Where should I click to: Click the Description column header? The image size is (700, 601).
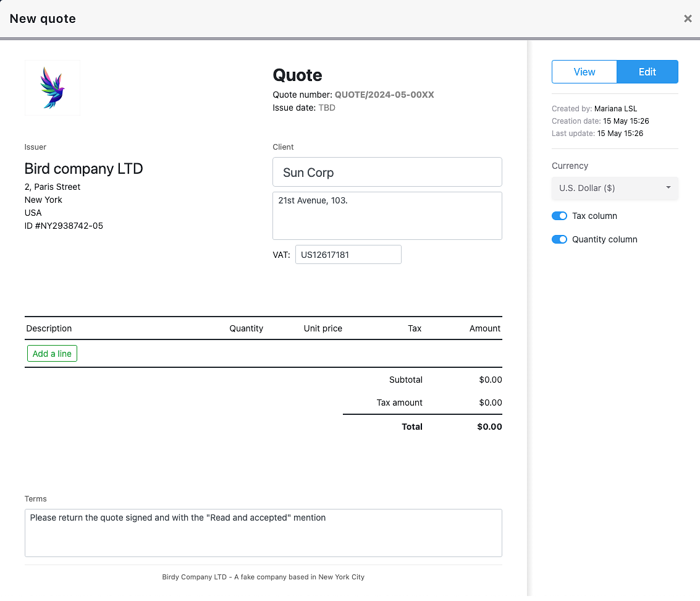[49, 328]
